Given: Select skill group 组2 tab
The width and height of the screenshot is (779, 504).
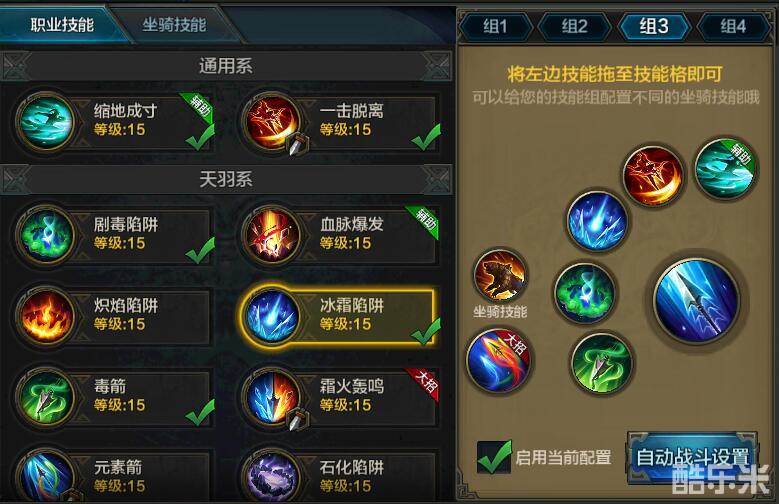Looking at the screenshot, I should click(x=574, y=26).
